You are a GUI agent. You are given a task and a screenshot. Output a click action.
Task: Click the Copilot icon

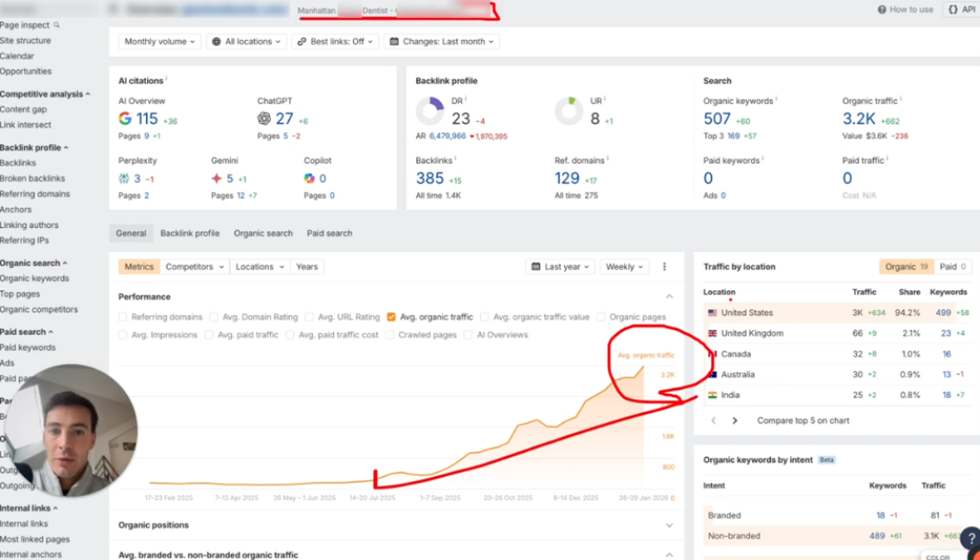click(309, 178)
